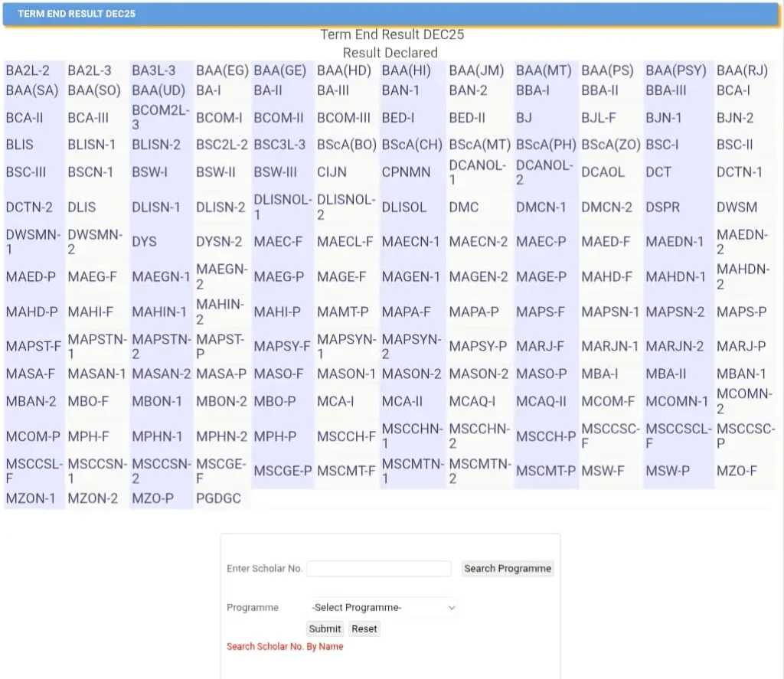Click the MAPSY-P programme cell
Viewport: 784px width, 679px height.
click(x=478, y=346)
